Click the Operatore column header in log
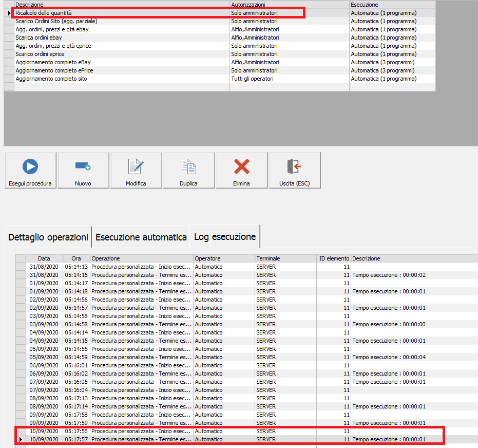 (x=224, y=258)
